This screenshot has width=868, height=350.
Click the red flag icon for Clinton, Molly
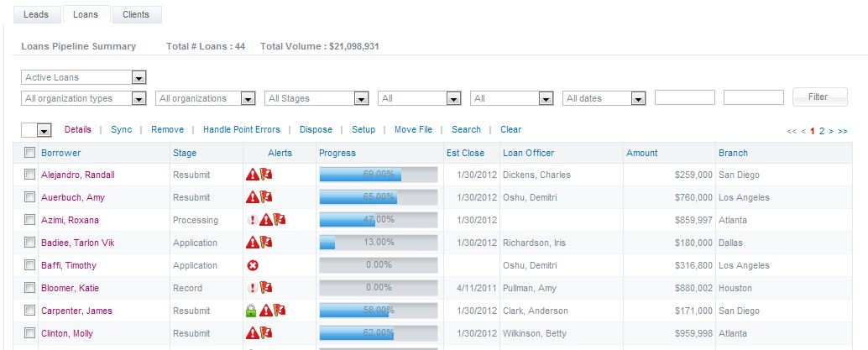[x=266, y=333]
